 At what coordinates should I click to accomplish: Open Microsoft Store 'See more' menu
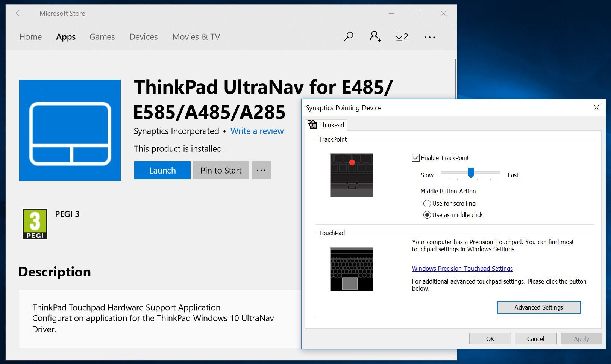pos(429,37)
